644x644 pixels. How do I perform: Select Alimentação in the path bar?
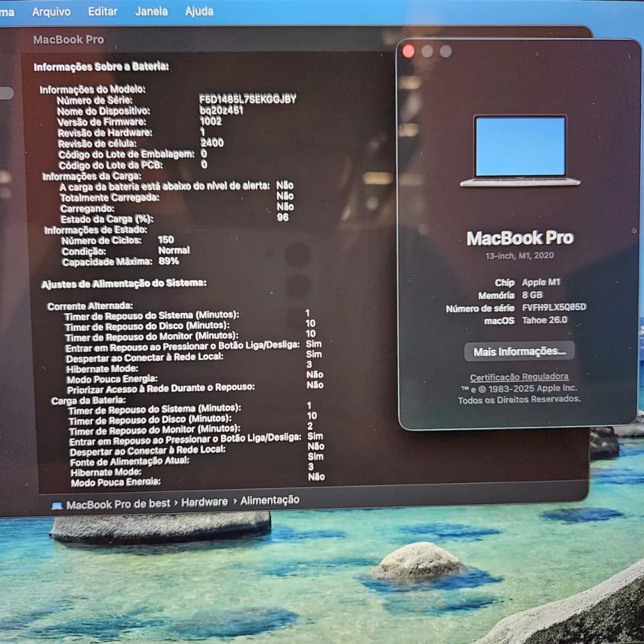tap(270, 500)
